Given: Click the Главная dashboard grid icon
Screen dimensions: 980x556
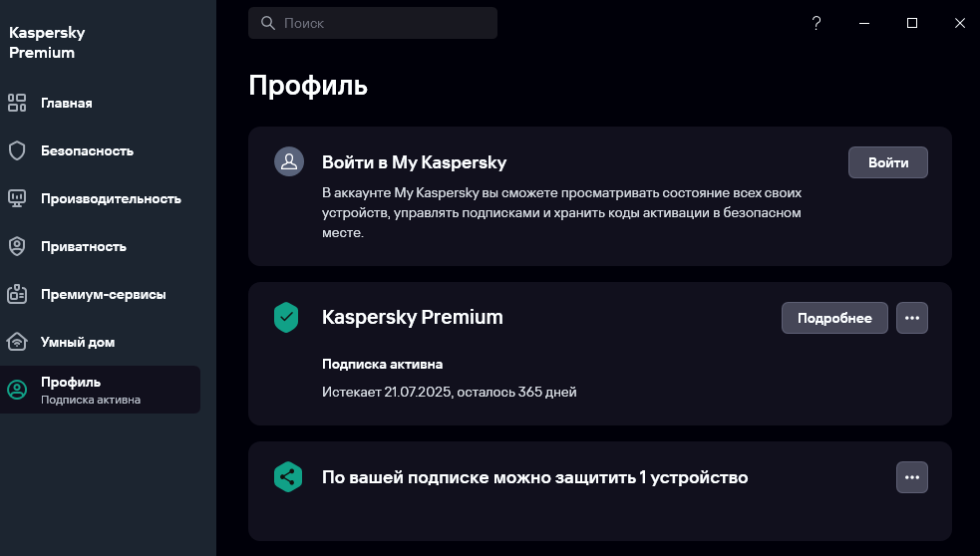Looking at the screenshot, I should 17,103.
